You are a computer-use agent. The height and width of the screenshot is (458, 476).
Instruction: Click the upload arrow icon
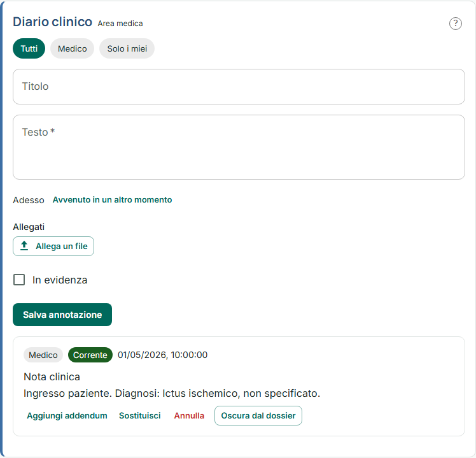[24, 246]
